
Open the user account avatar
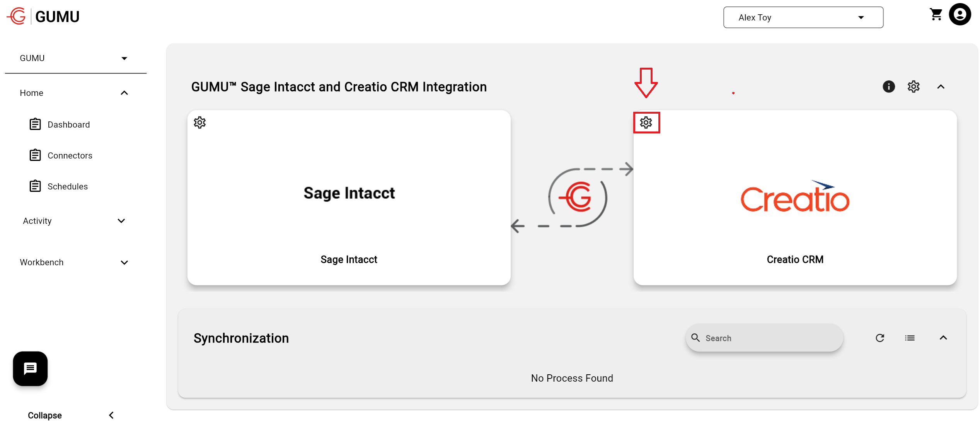click(x=960, y=15)
